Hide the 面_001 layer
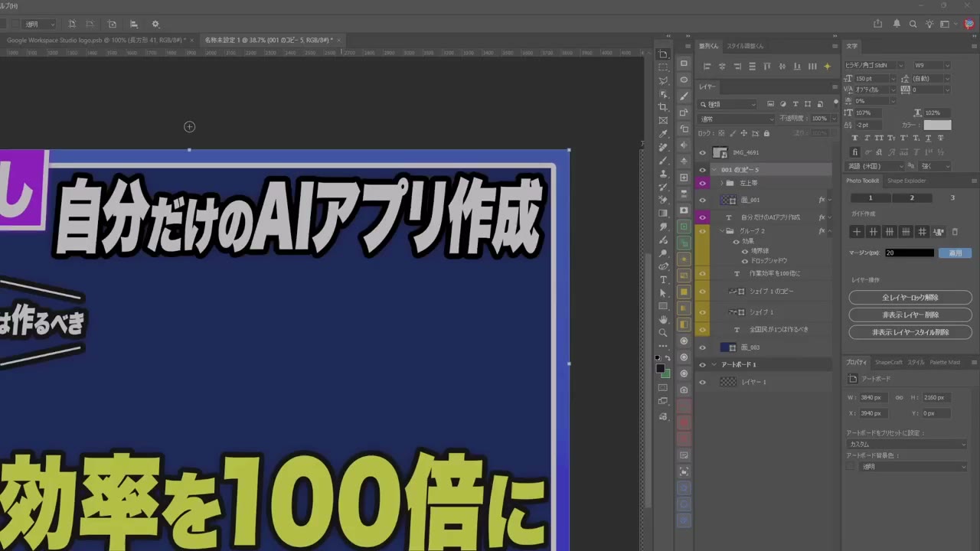 [702, 201]
